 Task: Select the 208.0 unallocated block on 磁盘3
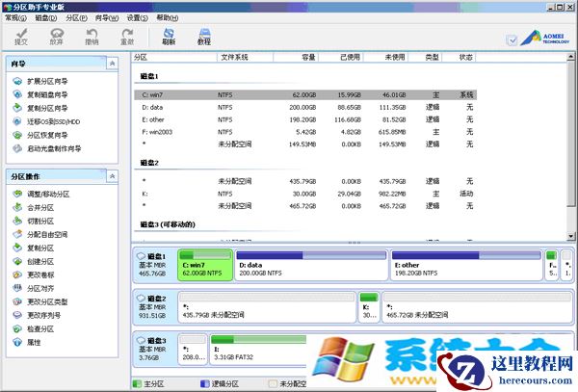(193, 350)
